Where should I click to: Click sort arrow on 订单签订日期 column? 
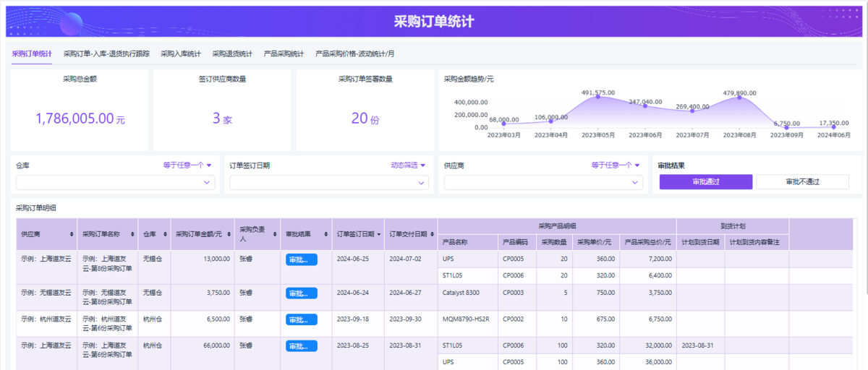[378, 234]
